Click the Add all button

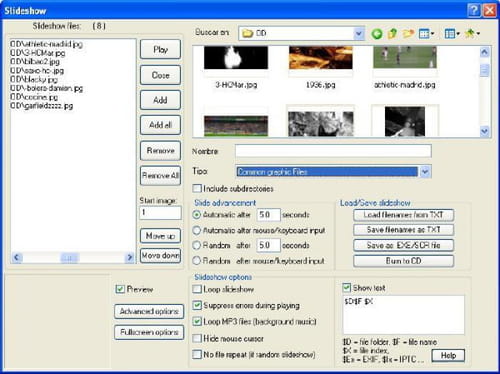160,125
